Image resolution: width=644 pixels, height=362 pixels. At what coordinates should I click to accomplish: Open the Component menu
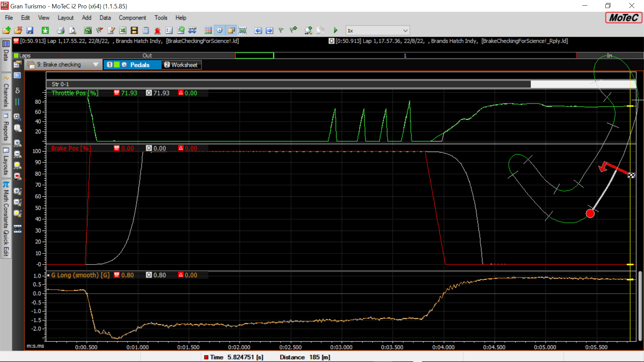132,18
